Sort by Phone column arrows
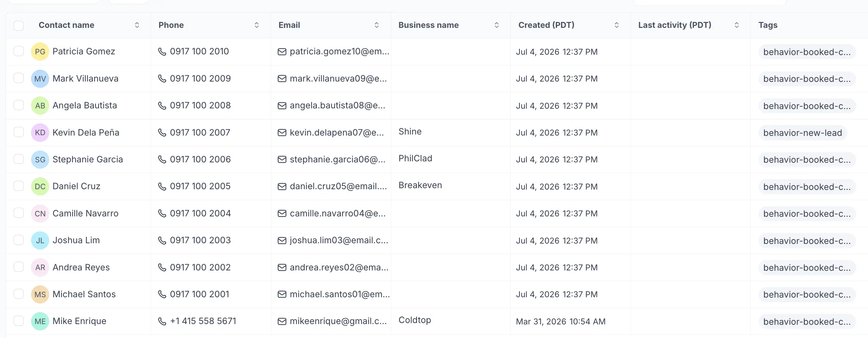The width and height of the screenshot is (868, 338). point(257,25)
